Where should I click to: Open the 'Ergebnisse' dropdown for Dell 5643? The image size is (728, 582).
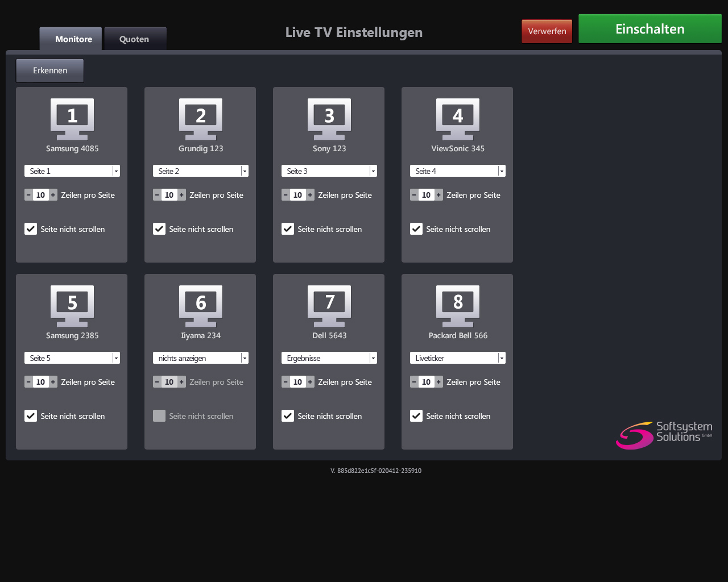[x=329, y=358]
